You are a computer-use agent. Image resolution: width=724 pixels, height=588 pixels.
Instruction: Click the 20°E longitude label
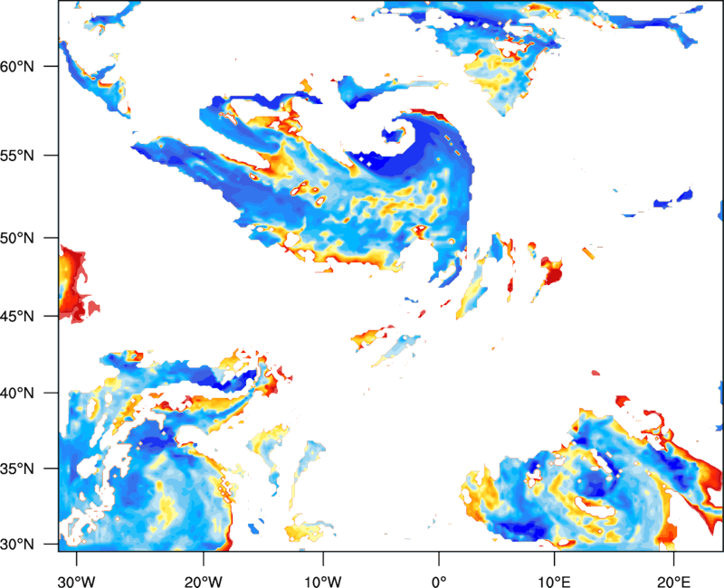(x=673, y=581)
